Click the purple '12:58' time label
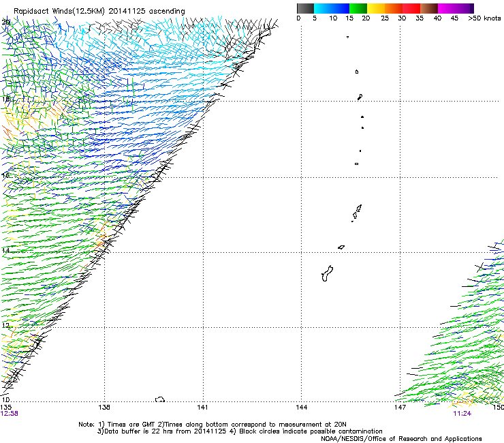This screenshot has height=443, width=504. (x=10, y=414)
